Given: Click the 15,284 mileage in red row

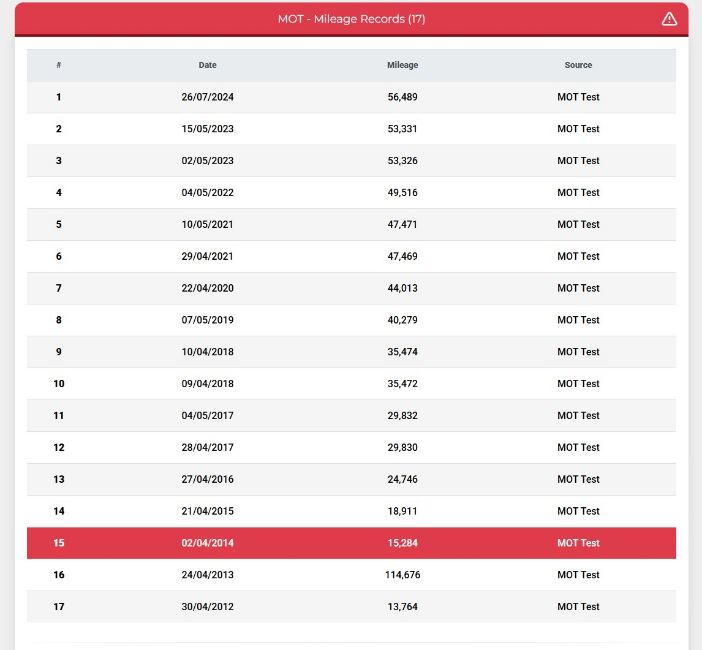Looking at the screenshot, I should 402,543.
